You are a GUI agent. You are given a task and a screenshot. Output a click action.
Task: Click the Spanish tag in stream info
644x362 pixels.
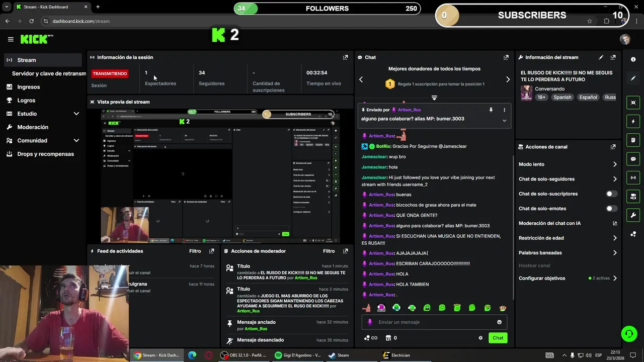click(x=562, y=98)
